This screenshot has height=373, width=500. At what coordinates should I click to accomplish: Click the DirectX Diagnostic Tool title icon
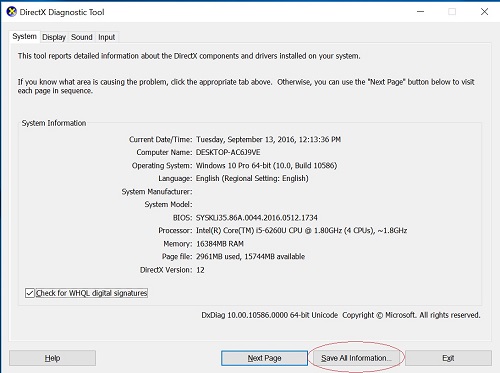(x=12, y=12)
